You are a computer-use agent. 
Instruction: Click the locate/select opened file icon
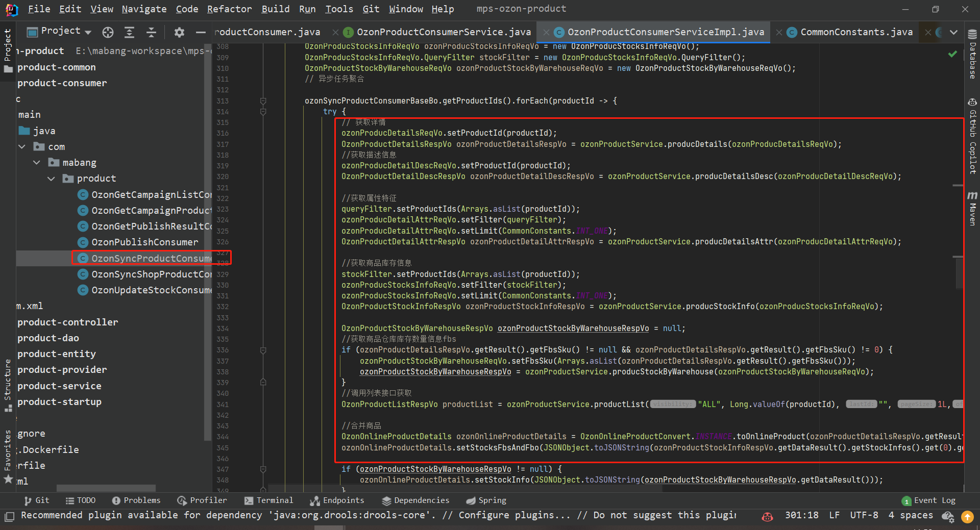(108, 33)
